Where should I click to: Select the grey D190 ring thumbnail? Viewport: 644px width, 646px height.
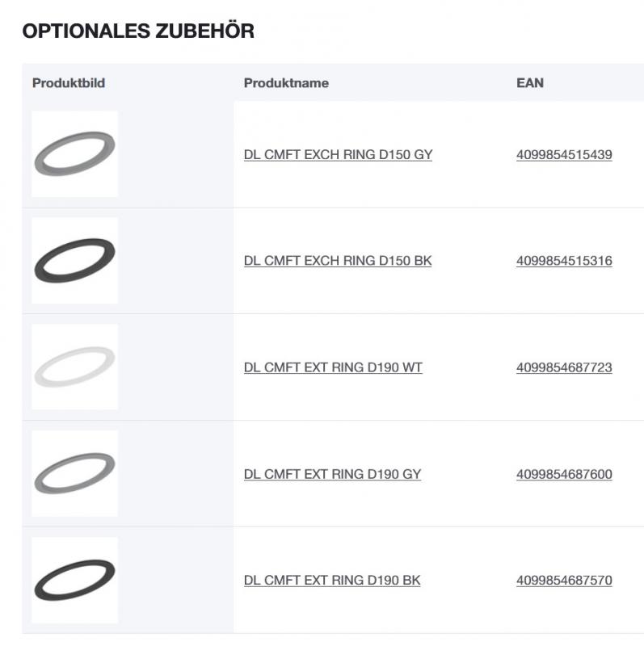pos(74,475)
